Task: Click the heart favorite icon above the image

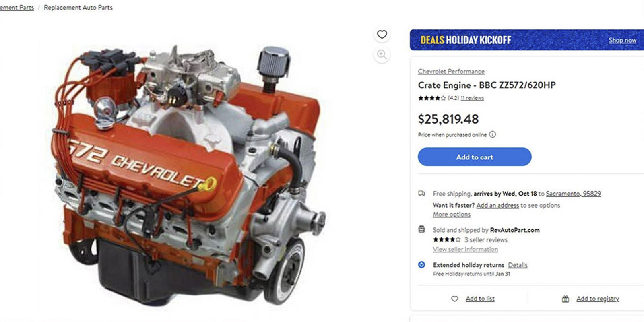Action: click(382, 35)
